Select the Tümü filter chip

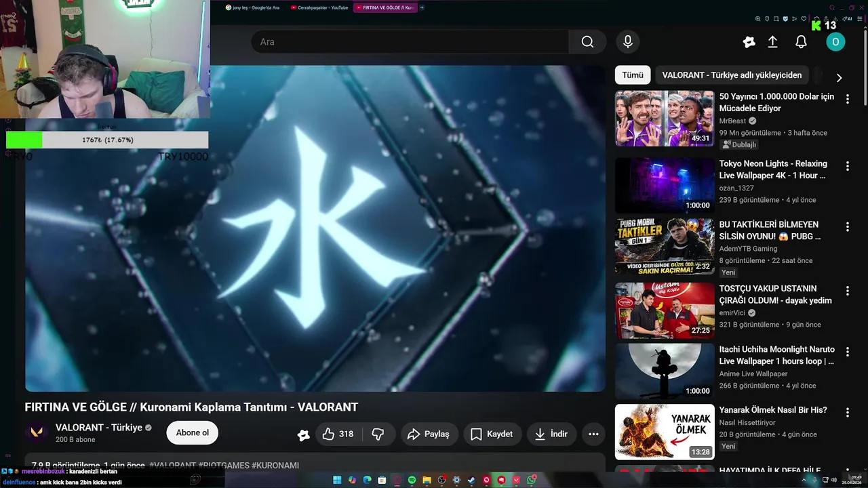point(633,75)
